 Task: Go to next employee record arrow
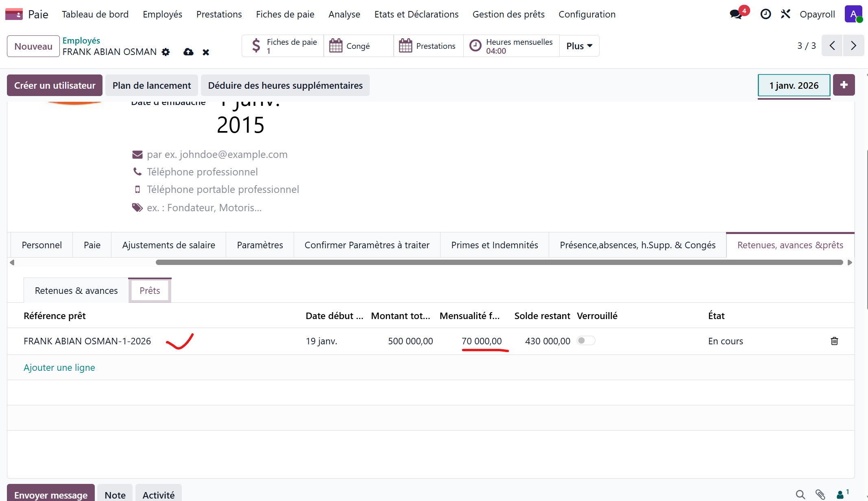853,46
